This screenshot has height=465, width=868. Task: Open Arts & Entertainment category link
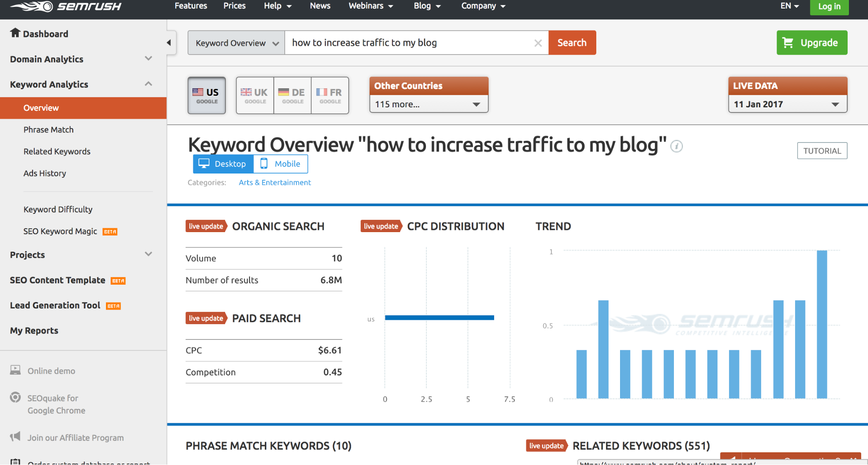coord(275,183)
